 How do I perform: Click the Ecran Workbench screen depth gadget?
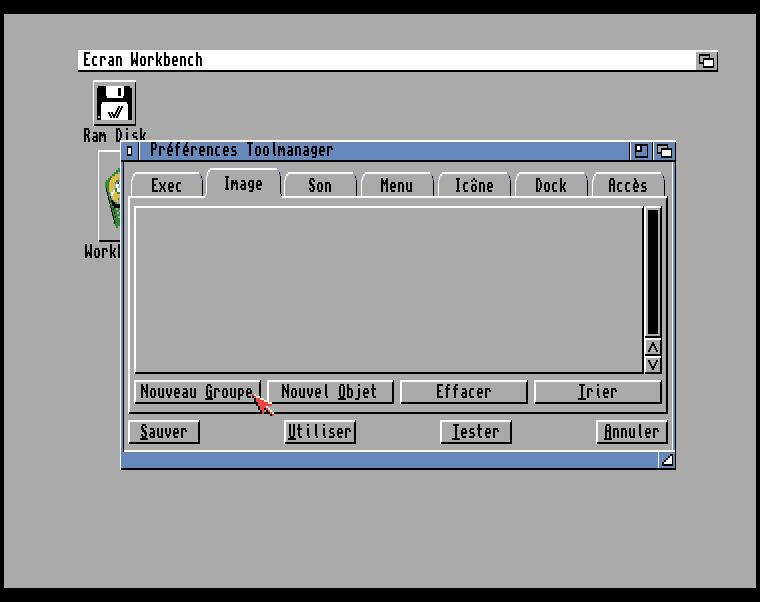click(706, 61)
